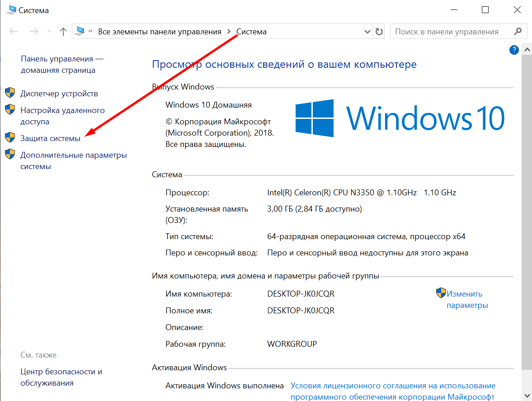Click the vertical scrollbar track
Image resolution: width=532 pixels, height=401 pixels.
tap(527, 380)
